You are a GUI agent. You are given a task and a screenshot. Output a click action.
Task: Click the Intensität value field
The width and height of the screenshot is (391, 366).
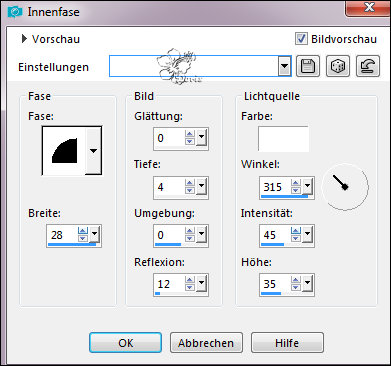pyautogui.click(x=275, y=235)
